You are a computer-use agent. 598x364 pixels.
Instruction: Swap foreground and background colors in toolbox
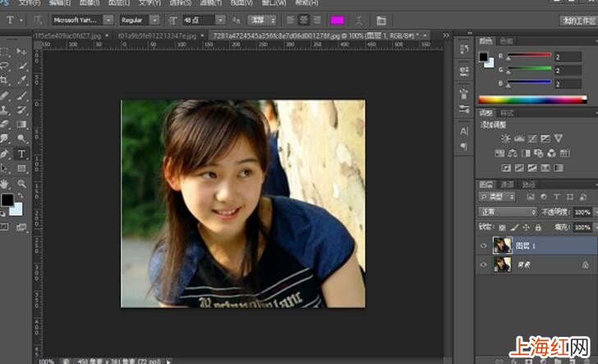(x=21, y=196)
